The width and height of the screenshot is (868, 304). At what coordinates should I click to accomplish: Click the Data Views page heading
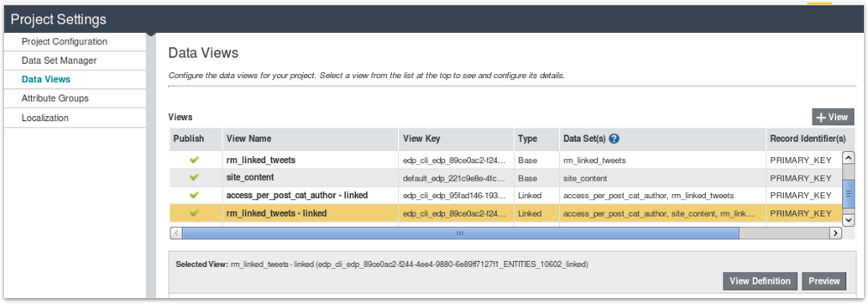tap(203, 53)
